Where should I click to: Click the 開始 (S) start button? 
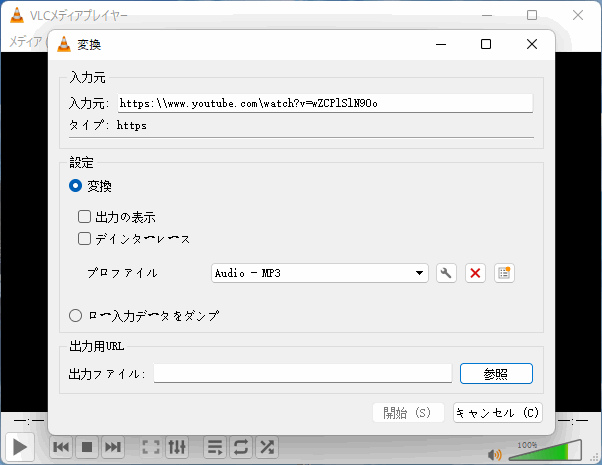[x=408, y=413]
